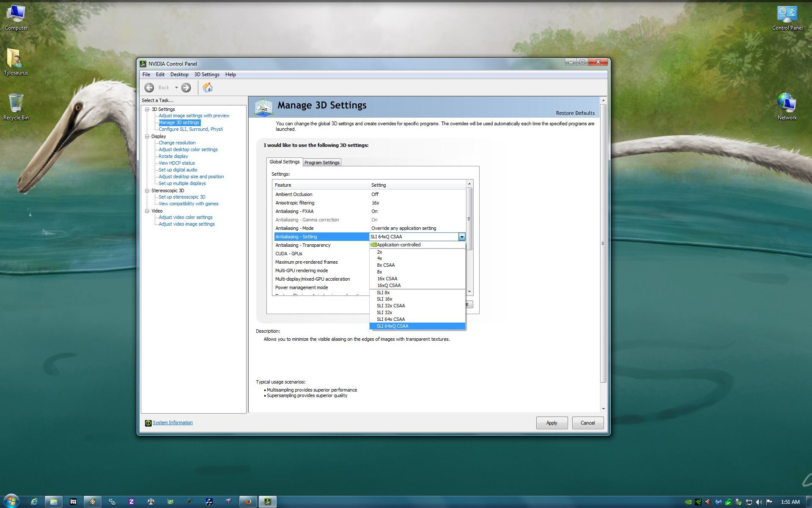This screenshot has height=508, width=812.
Task: Choose Application-controlled from the dropdown list
Action: click(417, 245)
